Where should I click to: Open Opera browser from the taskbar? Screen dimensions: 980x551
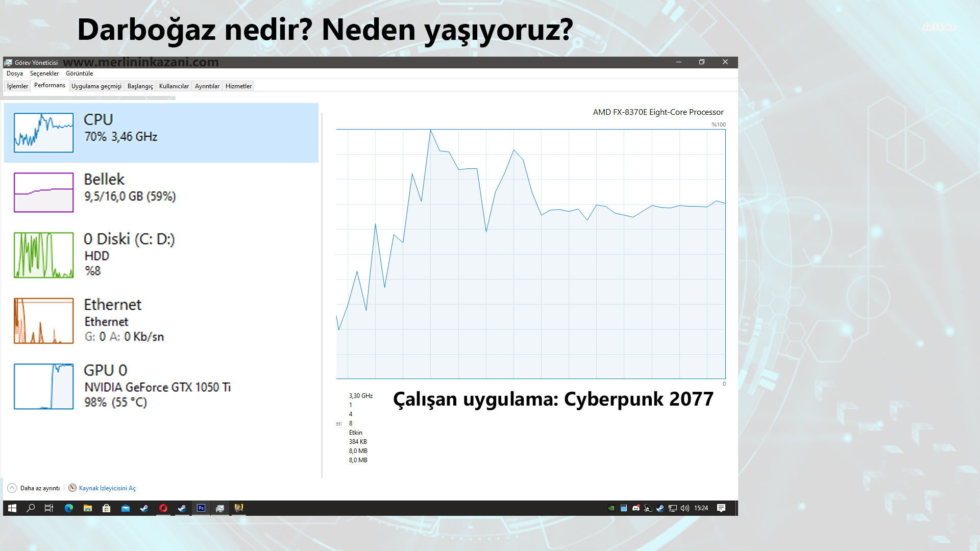(163, 508)
